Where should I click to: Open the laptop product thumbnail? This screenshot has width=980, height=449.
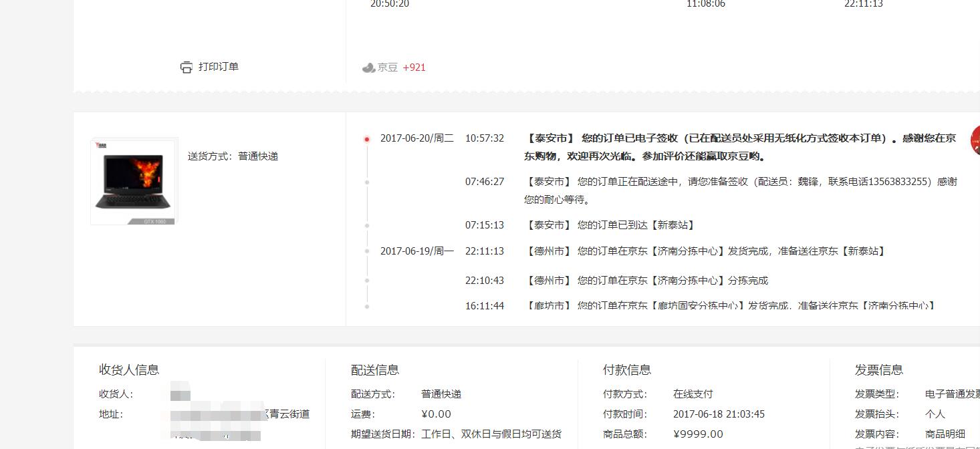tap(134, 181)
